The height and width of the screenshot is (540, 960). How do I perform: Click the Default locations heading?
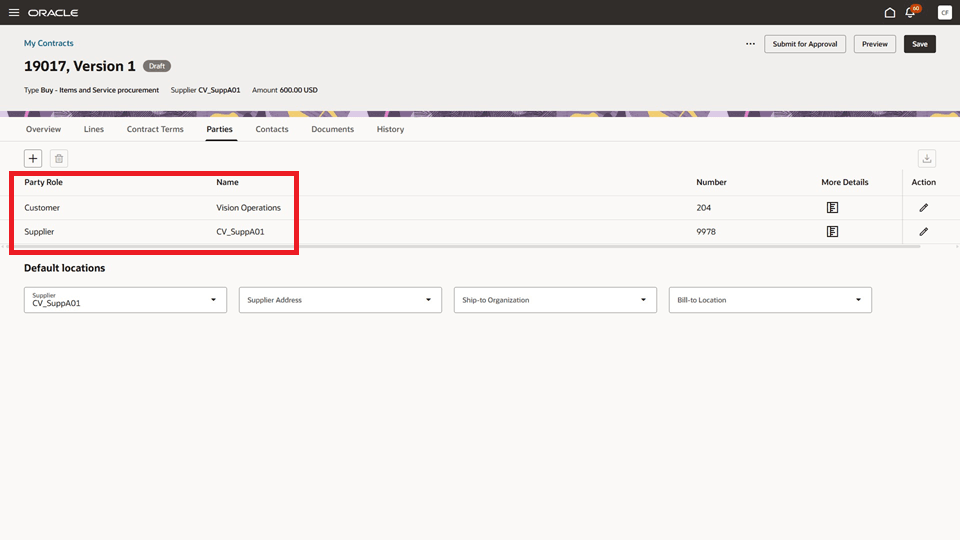[x=64, y=268]
